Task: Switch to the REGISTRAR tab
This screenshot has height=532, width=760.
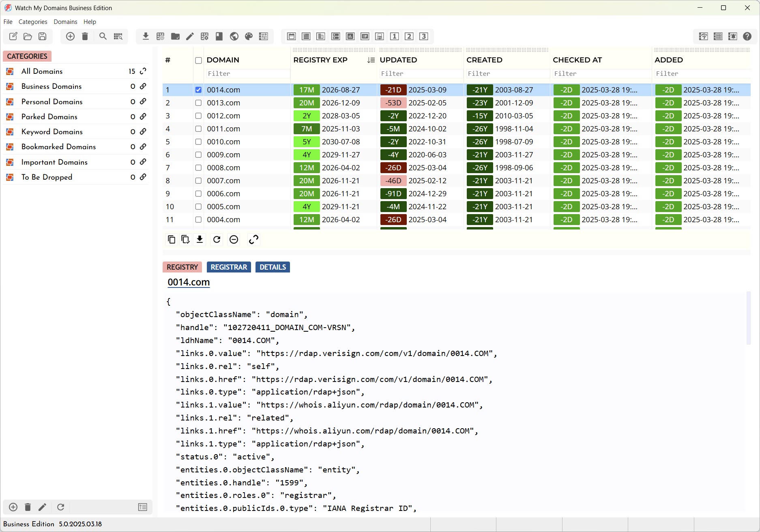Action: tap(229, 267)
